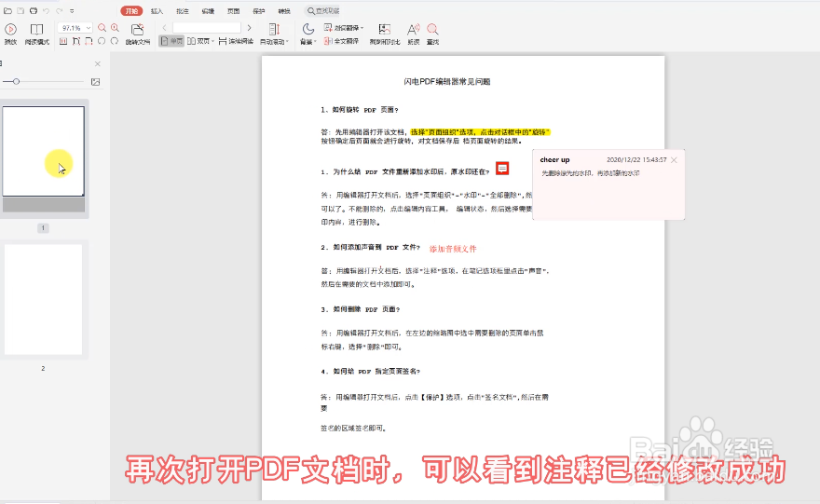
Task: Click the red 添加音频文件 text annotation
Action: (453, 249)
